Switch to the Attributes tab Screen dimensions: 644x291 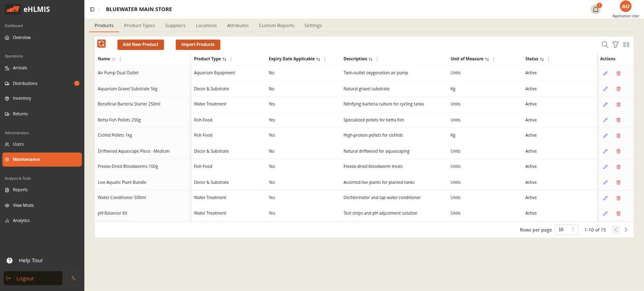point(238,25)
